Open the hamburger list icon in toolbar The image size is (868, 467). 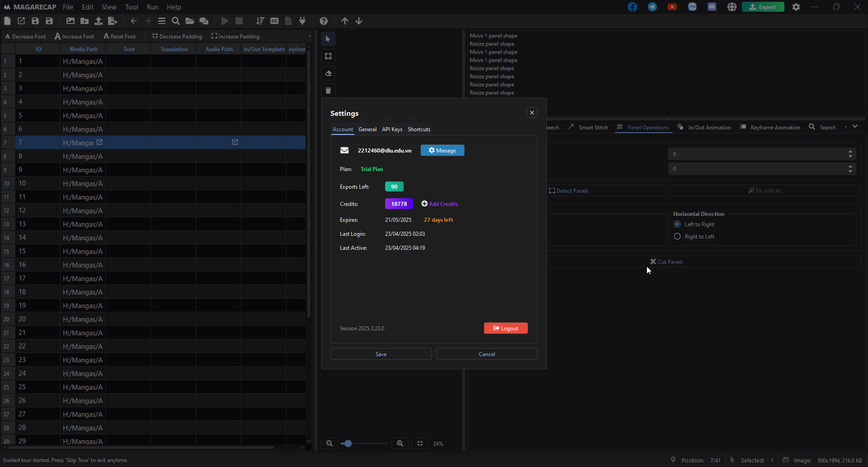coord(162,21)
